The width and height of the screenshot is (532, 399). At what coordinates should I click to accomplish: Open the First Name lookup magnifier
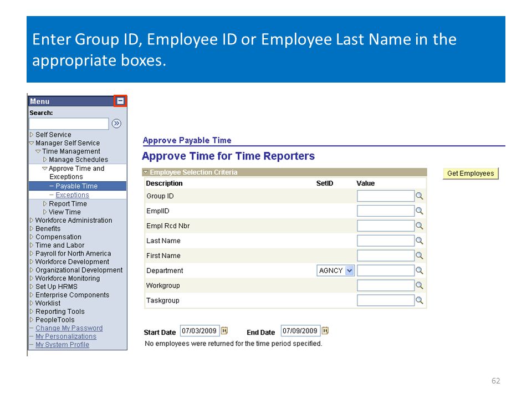tap(420, 255)
